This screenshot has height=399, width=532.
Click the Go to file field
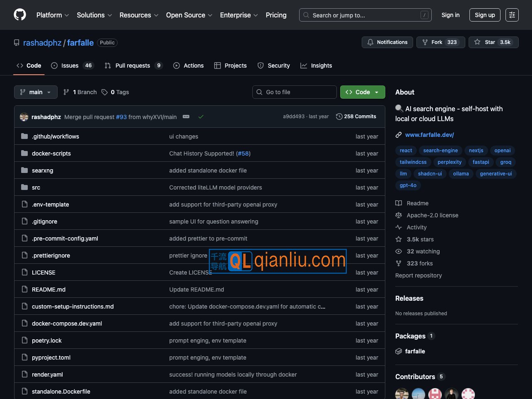(294, 92)
